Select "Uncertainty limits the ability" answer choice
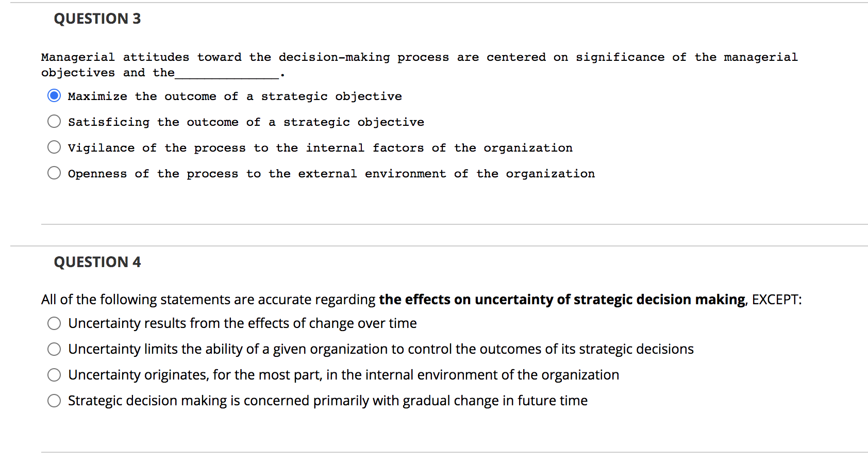Screen dimensions: 868x461 coord(54,349)
